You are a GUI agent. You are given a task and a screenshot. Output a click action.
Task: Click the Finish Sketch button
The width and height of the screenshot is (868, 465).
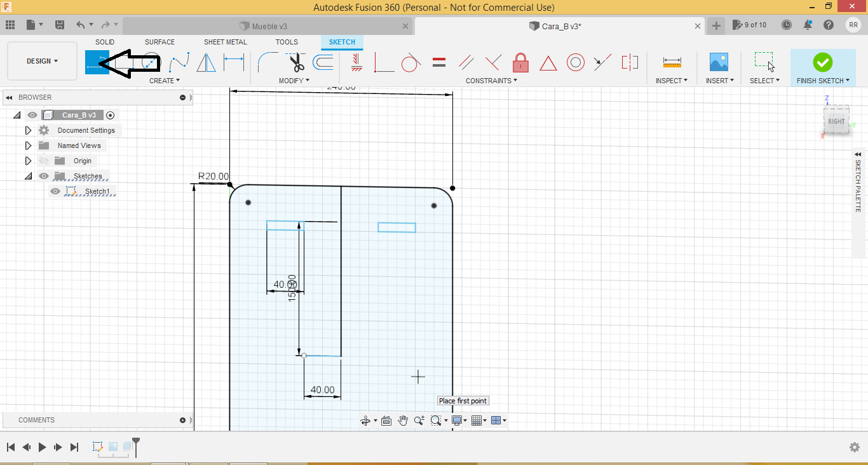pos(823,62)
